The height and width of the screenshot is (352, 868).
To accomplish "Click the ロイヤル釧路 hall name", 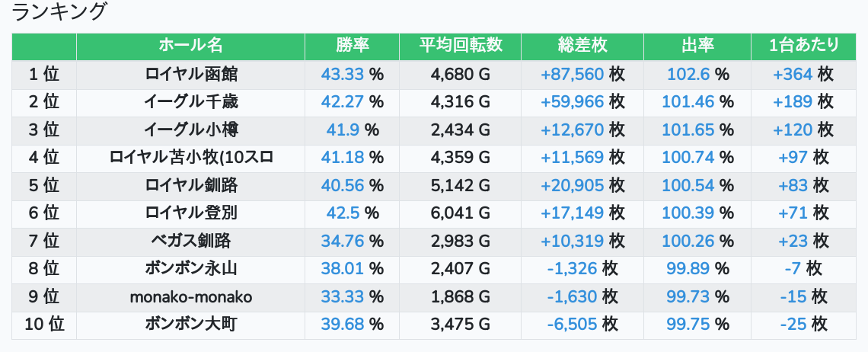I will 190,185.
